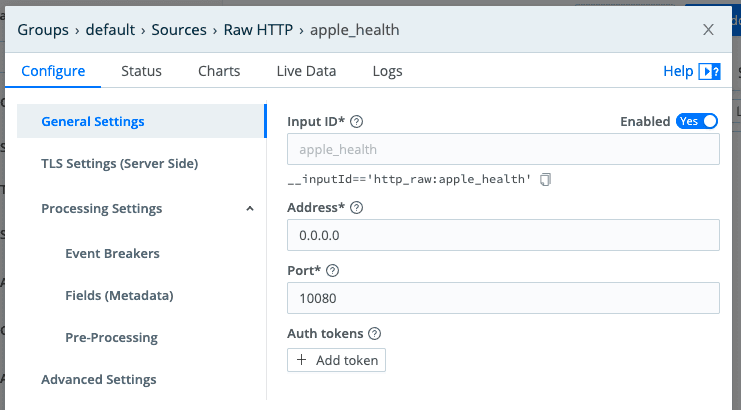741x410 pixels.
Task: Collapse the Processing Settings section
Action: pos(249,209)
